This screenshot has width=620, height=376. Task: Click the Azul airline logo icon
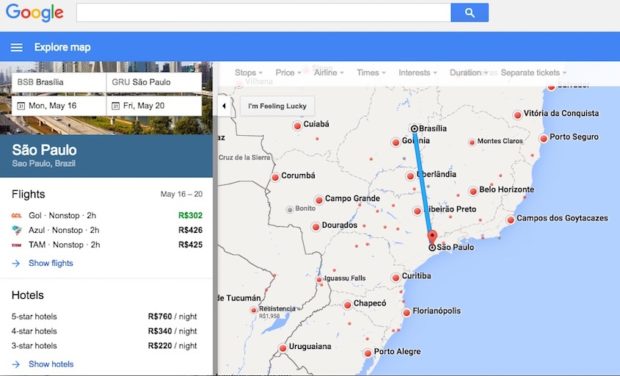coord(16,230)
